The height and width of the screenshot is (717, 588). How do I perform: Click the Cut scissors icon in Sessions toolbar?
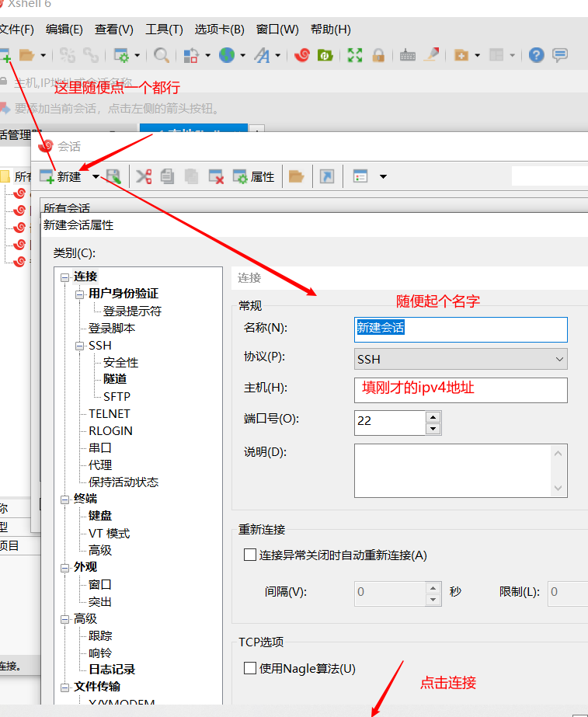tap(144, 176)
